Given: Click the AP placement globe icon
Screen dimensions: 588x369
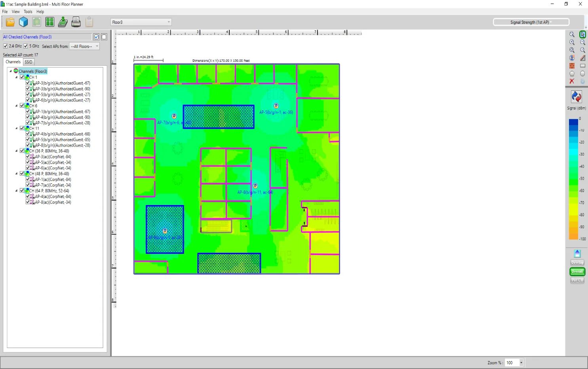Looking at the screenshot, I should pos(572,58).
